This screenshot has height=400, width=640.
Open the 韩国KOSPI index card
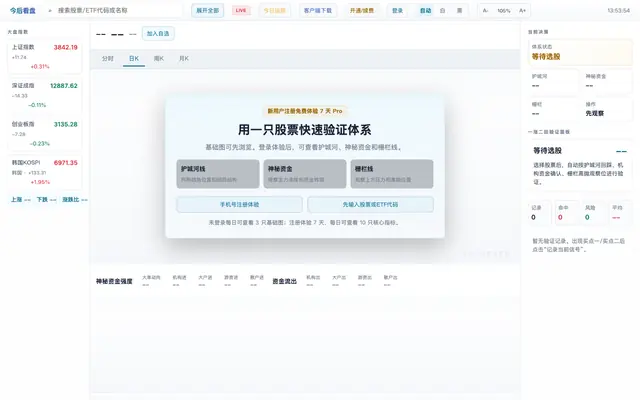(44, 172)
